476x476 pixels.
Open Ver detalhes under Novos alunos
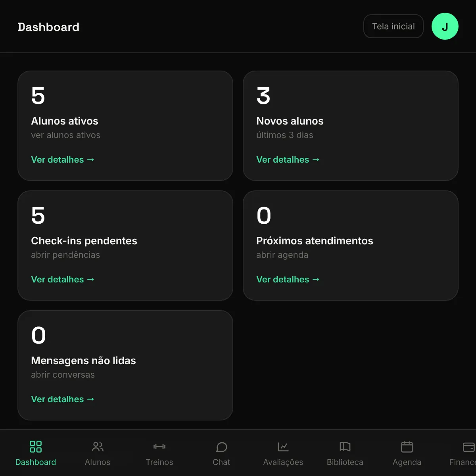(x=288, y=159)
